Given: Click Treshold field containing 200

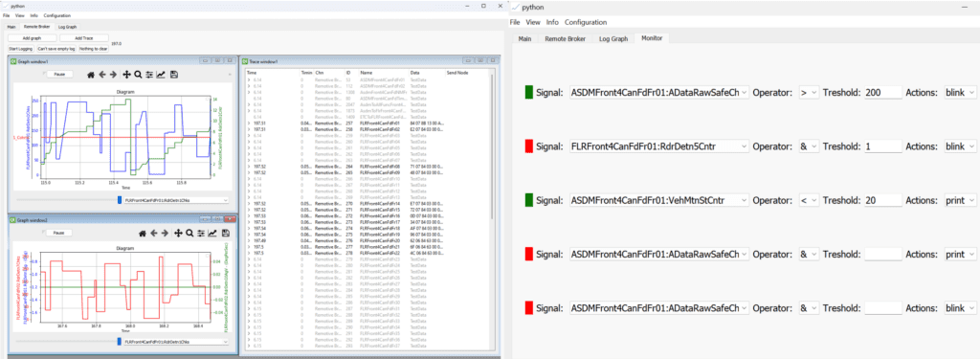Looking at the screenshot, I should pyautogui.click(x=883, y=93).
